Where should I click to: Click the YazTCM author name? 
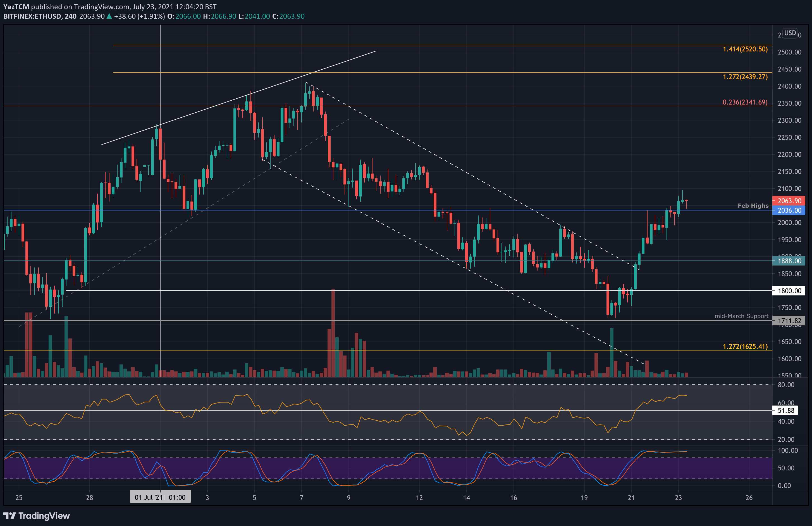coord(16,6)
